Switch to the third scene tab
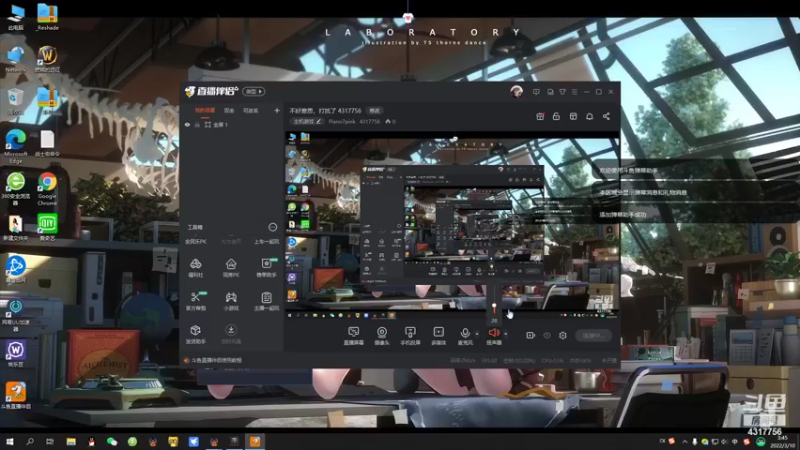Viewport: 800px width, 450px height. (251, 110)
